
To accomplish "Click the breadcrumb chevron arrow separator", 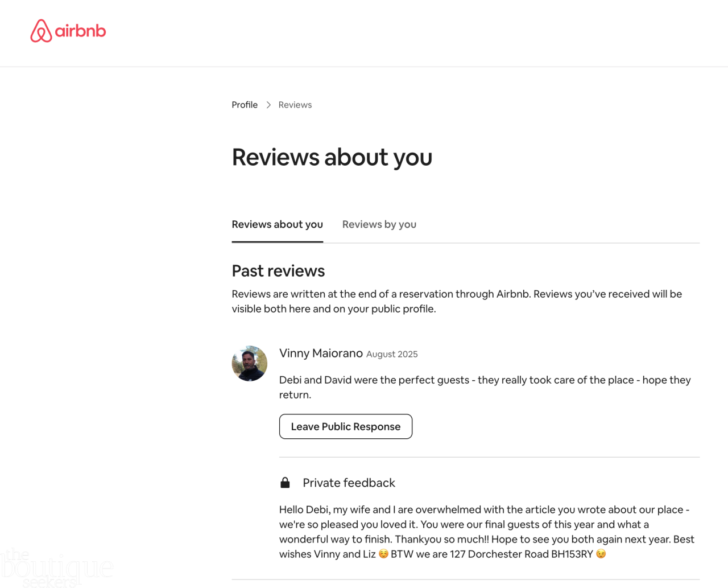I will [268, 105].
